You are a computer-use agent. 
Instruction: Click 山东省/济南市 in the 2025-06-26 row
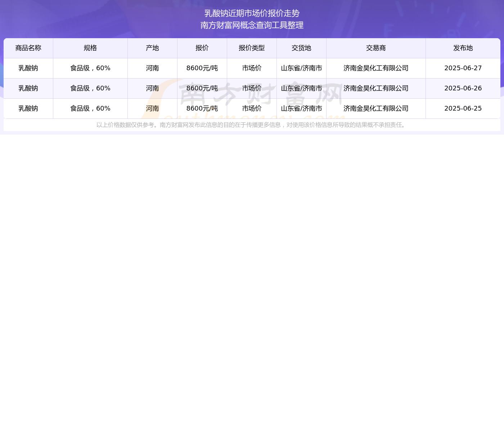[301, 88]
